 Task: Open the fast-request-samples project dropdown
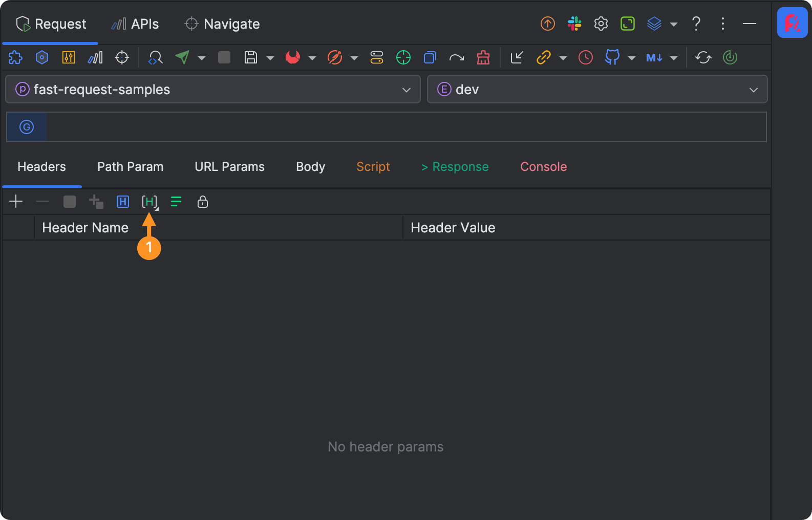coord(212,90)
